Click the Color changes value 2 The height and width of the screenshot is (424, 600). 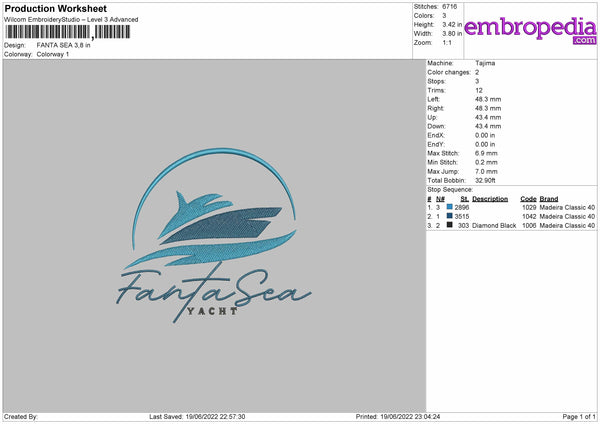pyautogui.click(x=477, y=72)
